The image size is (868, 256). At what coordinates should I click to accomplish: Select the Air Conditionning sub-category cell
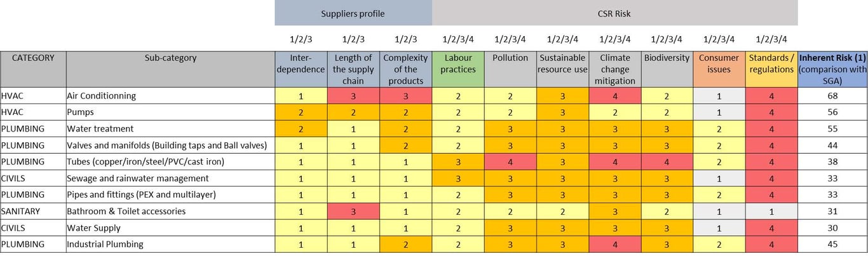[x=170, y=96]
